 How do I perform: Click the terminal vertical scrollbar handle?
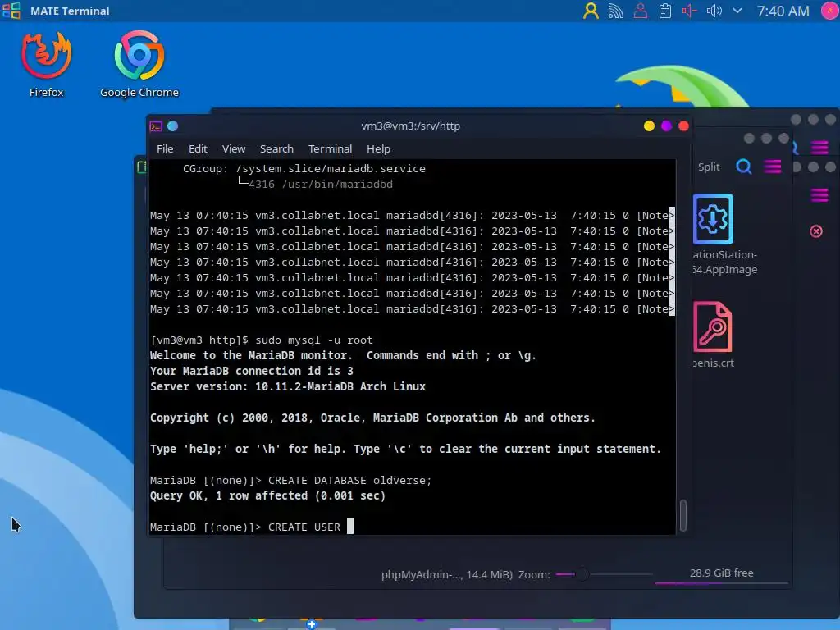coord(682,515)
